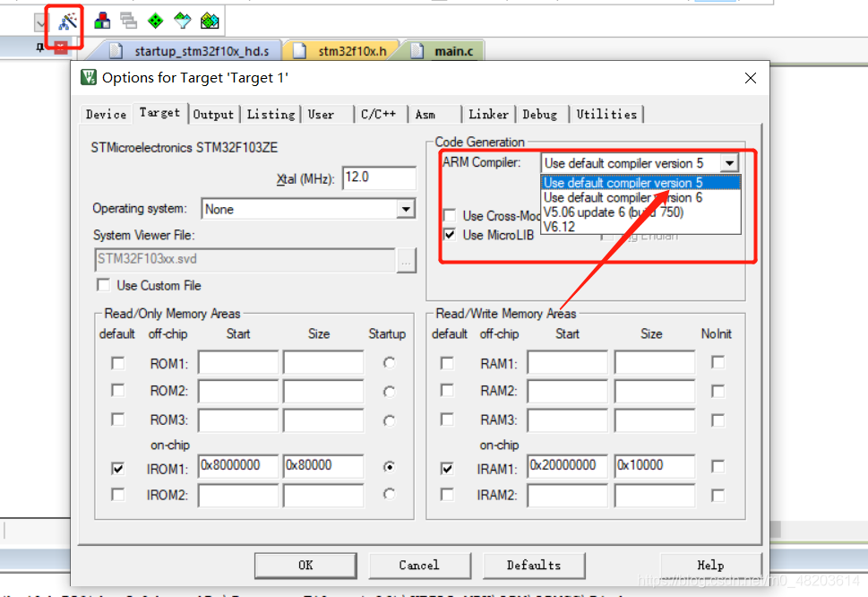868x597 pixels.
Task: Collapse the ARM Compiler dropdown arrow
Action: pyautogui.click(x=730, y=163)
